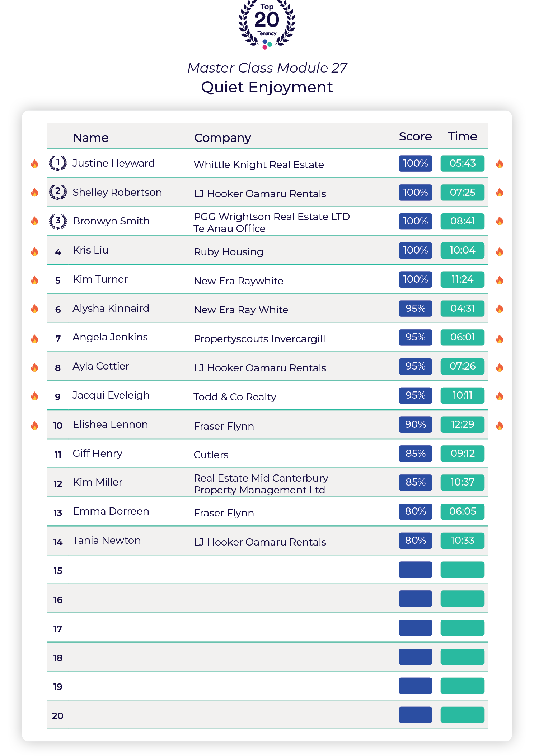Select Justine Heyward's 100% score badge
The width and height of the screenshot is (534, 756).
pos(415,163)
